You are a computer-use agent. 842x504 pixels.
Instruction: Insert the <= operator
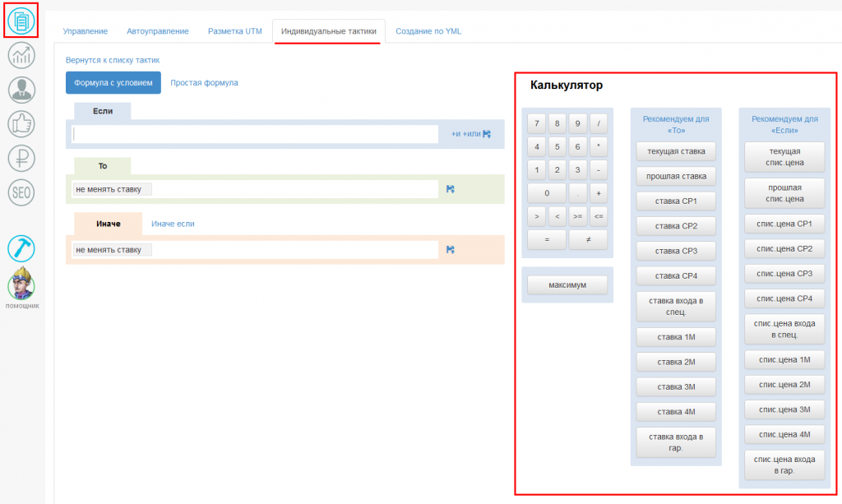[x=599, y=216]
